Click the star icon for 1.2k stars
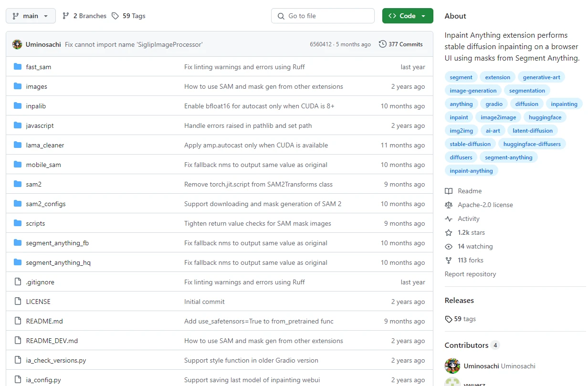588x386 pixels. point(449,232)
